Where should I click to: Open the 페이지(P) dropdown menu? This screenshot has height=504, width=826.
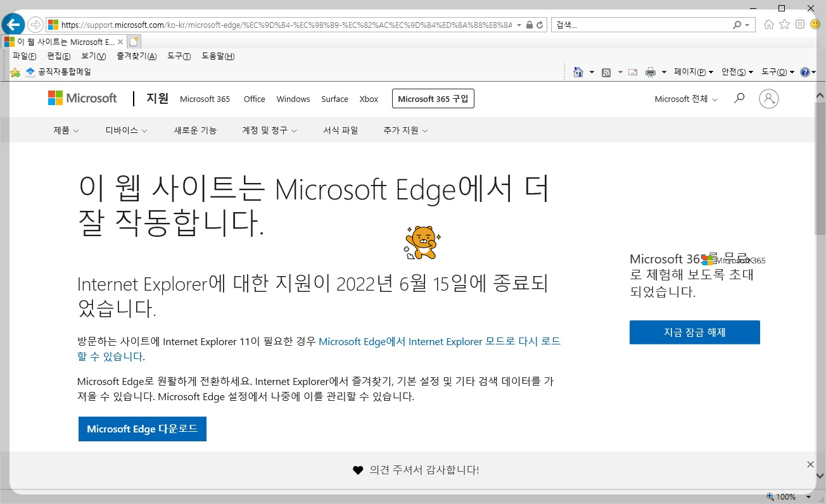point(694,72)
